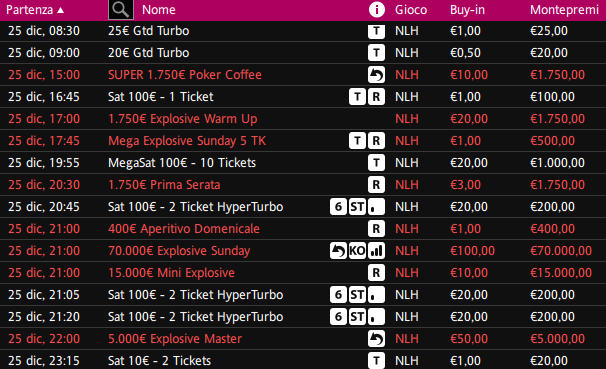Click the 6 icon on the 21:20 HyperTurbo row
The height and width of the screenshot is (369, 606).
click(x=339, y=318)
